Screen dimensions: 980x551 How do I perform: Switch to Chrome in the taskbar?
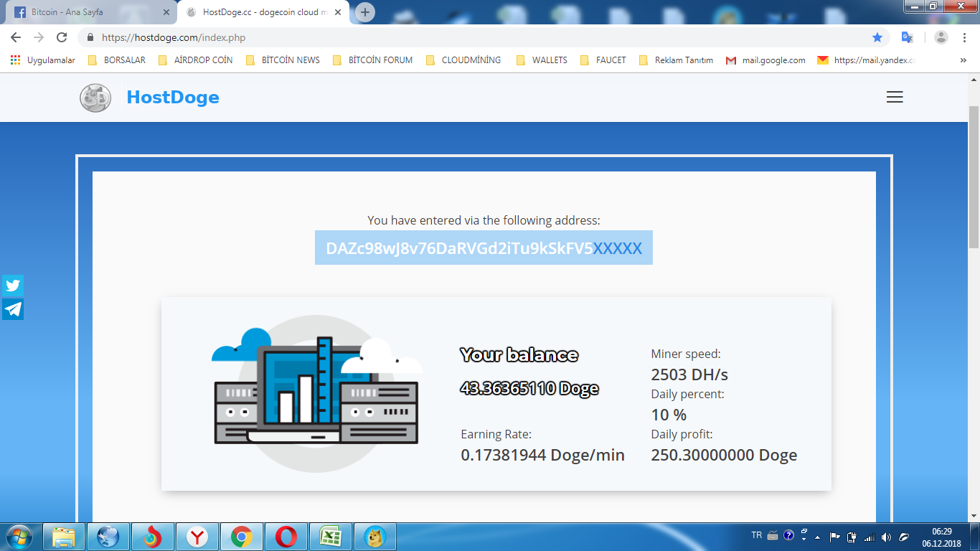[241, 537]
